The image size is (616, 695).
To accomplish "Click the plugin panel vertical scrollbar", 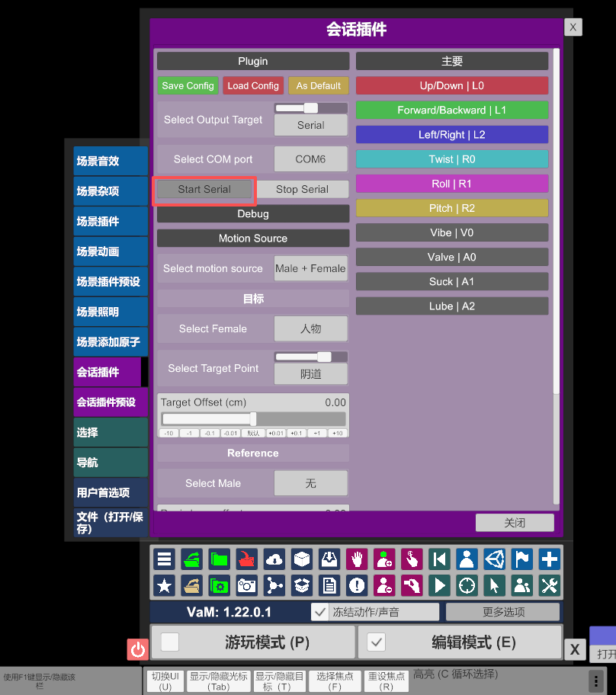I will [557, 277].
